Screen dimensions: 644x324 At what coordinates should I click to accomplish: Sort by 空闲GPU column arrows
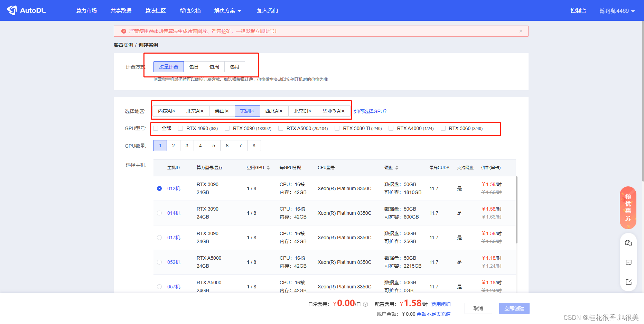(x=268, y=168)
